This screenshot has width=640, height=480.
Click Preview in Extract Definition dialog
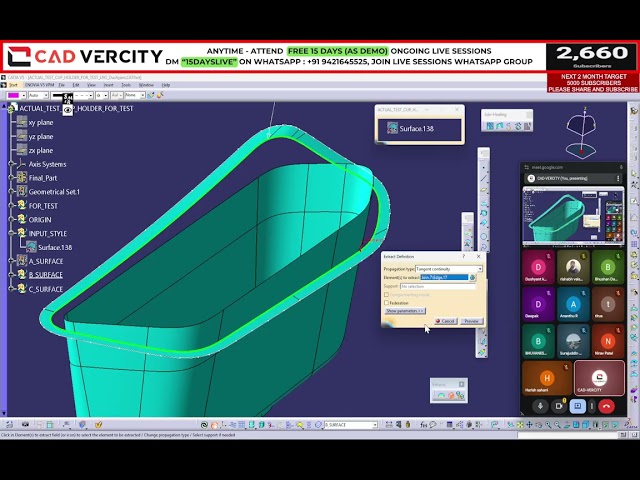471,321
